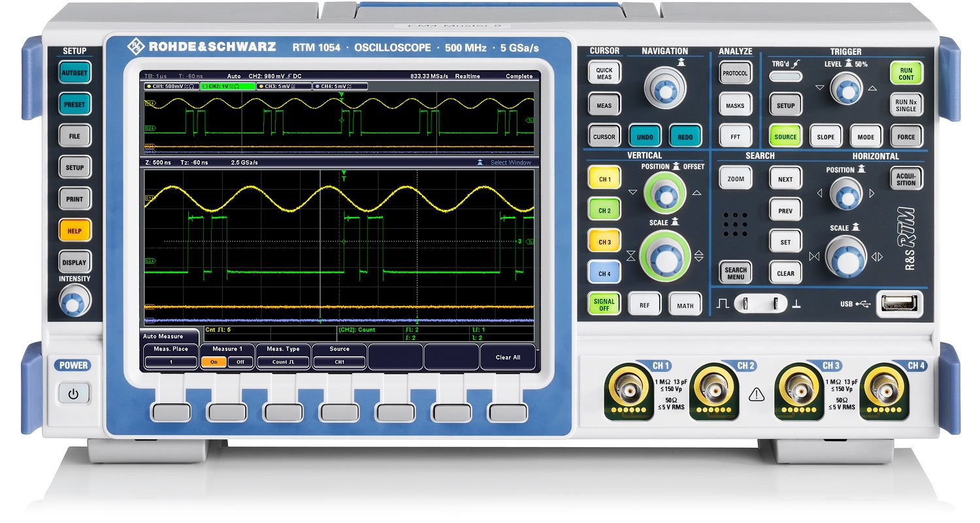Viewport: 980px width, 523px height.
Task: Toggle the SIGNAL OFF key
Action: 604,304
